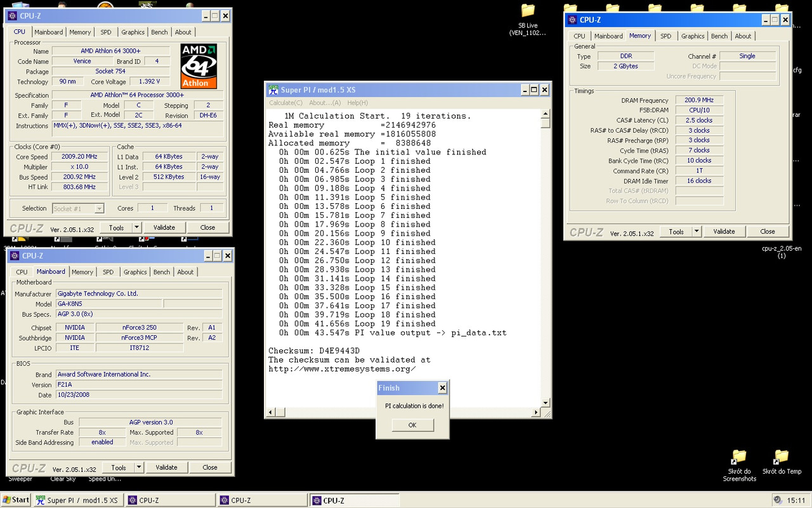Click the Super PI vertical scrollbar thumb
The image size is (812, 508).
click(546, 123)
